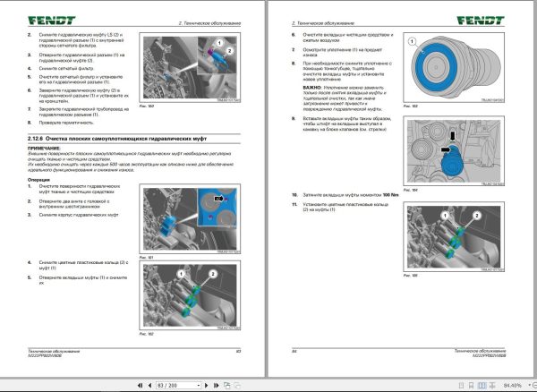
Task: Click the coupling seal illustration with blue ring
Action: 454,67
